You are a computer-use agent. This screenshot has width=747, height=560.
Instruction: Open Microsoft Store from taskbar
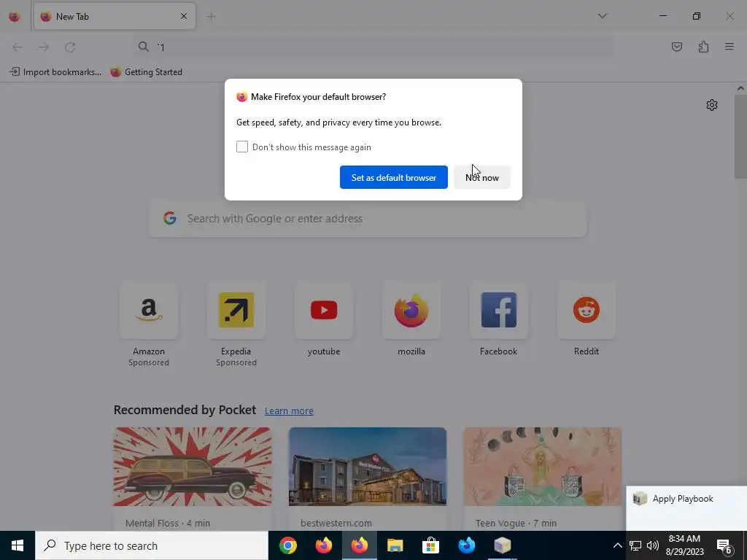(430, 545)
